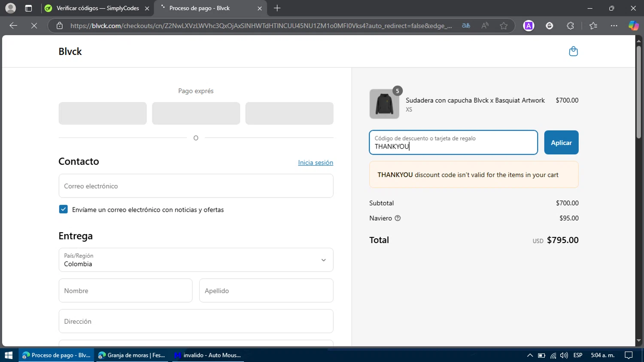Click the page vertical scrollbar
This screenshot has width=644, height=362.
(638, 92)
